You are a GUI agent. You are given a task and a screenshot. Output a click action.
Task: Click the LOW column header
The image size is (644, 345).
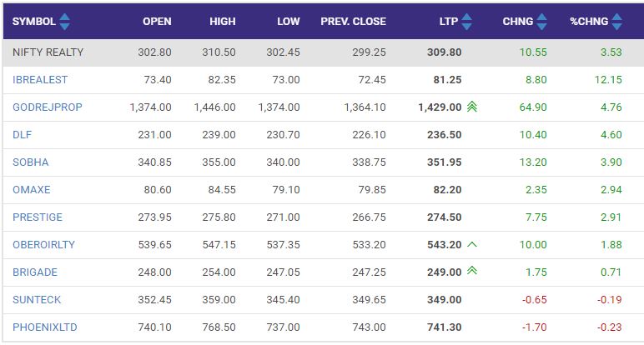coord(289,22)
